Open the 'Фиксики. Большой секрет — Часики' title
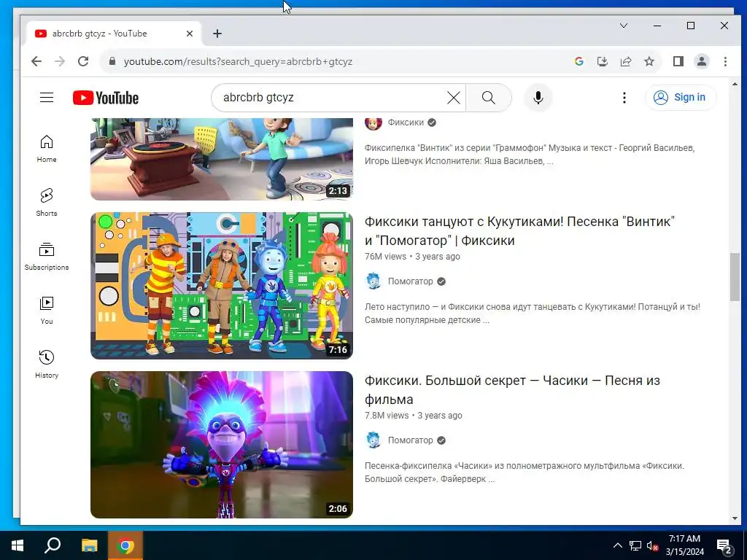Viewport: 747px width, 560px height. [512, 390]
